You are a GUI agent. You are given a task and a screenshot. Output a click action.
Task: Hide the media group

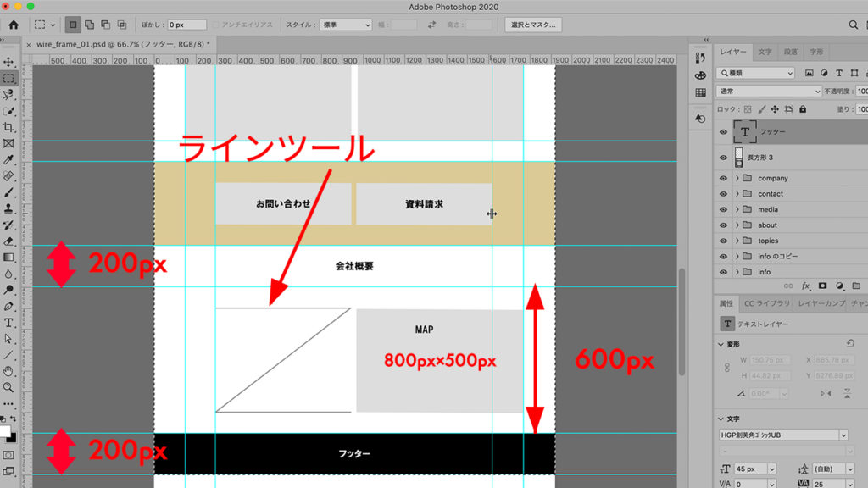(723, 210)
